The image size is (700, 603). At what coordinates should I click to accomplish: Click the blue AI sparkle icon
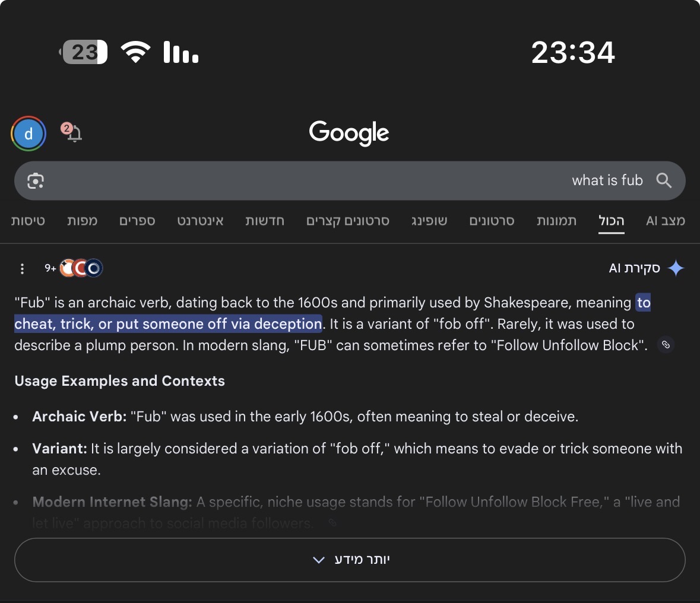coord(676,268)
